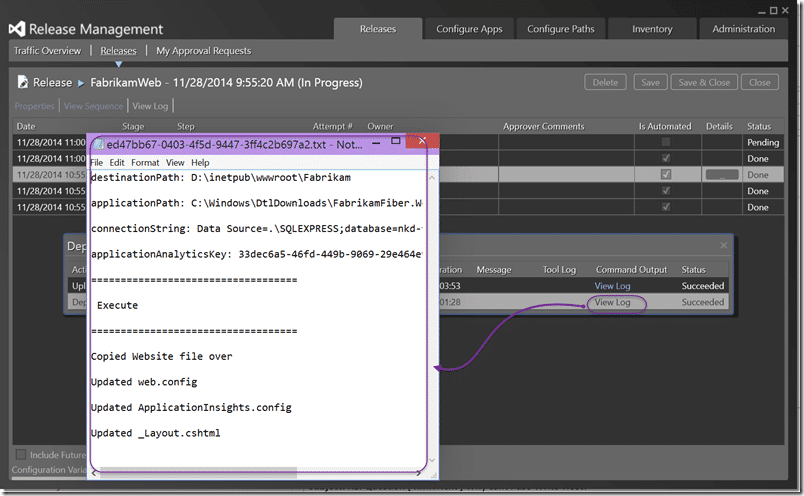Click the Approver Comments column header
This screenshot has height=496, width=804.
tap(544, 126)
